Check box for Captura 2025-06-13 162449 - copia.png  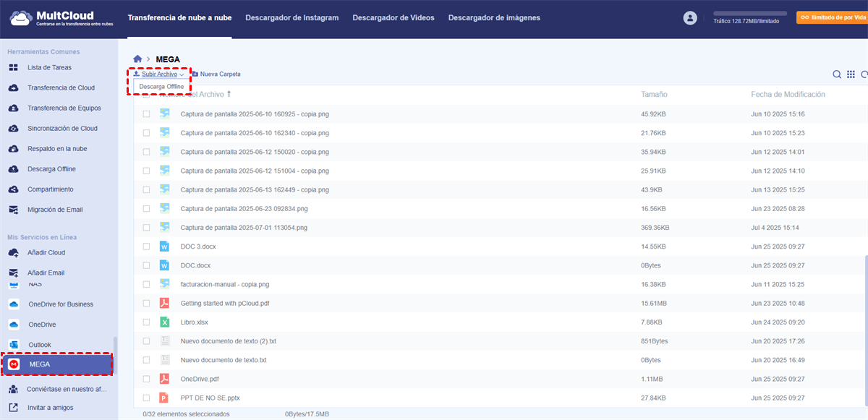tap(146, 189)
